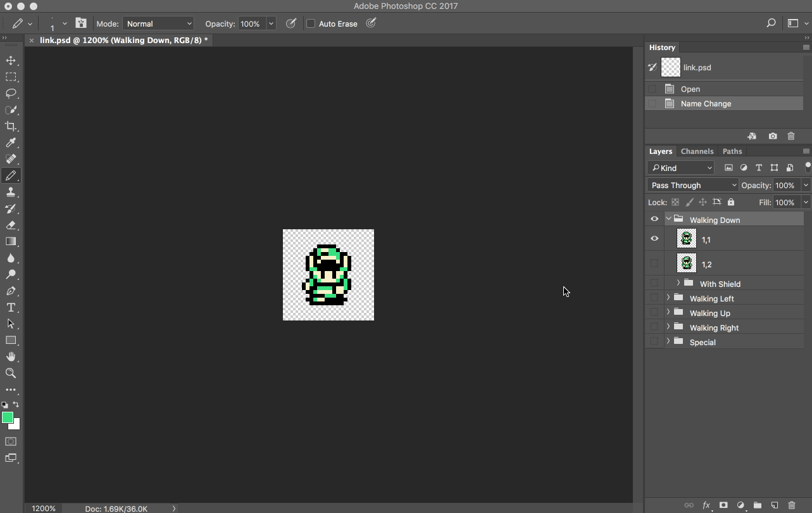Open the Pass Through blend mode dropdown
The height and width of the screenshot is (513, 812).
pos(693,185)
